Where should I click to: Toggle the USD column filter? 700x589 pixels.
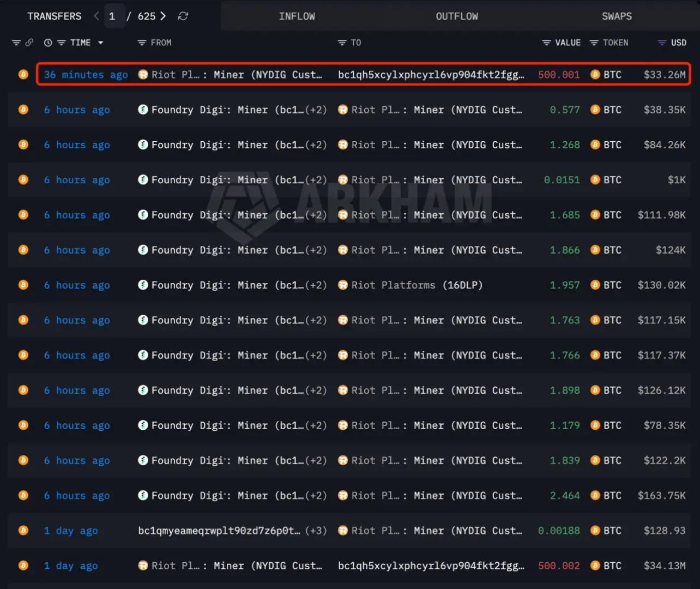(x=662, y=43)
